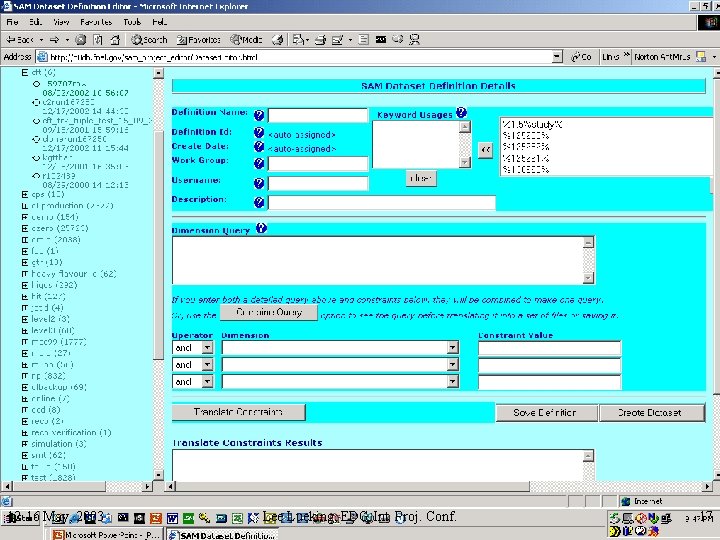Click the Forward arrow in browser toolbar
This screenshot has width=720, height=540.
tap(55, 40)
